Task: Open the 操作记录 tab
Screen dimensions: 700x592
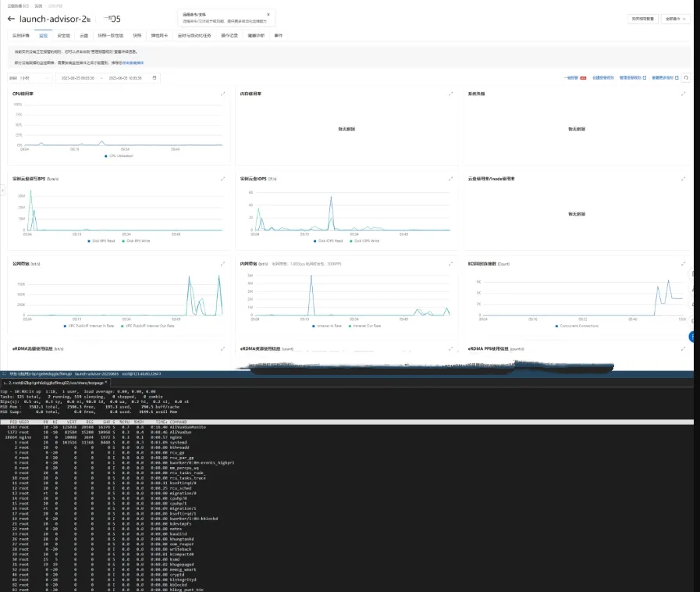Action: click(229, 35)
